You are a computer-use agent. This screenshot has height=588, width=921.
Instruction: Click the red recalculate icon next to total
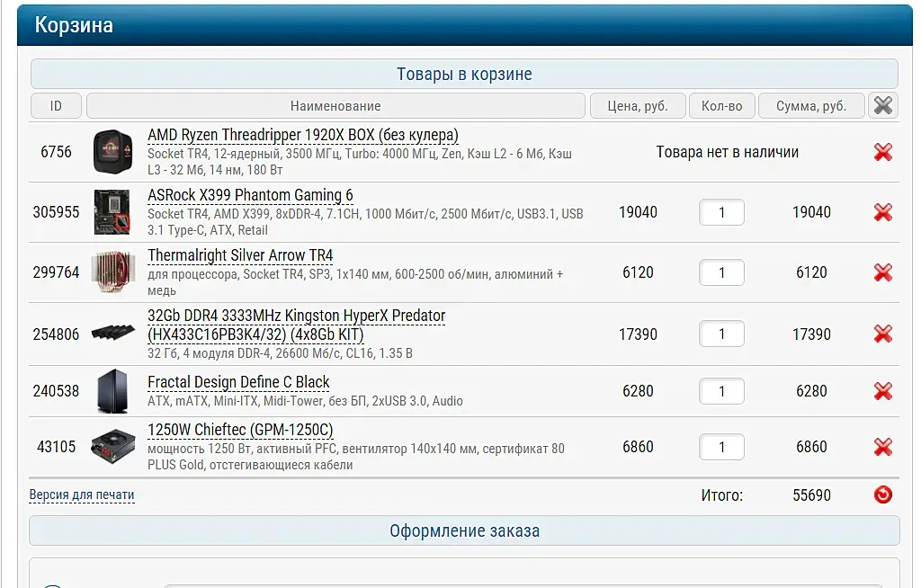coord(883,495)
